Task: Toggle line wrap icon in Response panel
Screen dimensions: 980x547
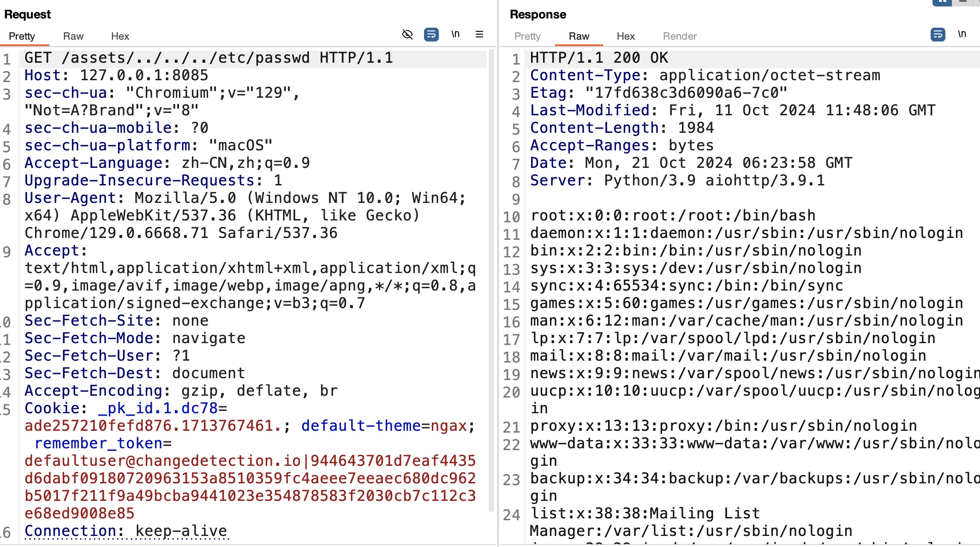Action: coord(938,35)
